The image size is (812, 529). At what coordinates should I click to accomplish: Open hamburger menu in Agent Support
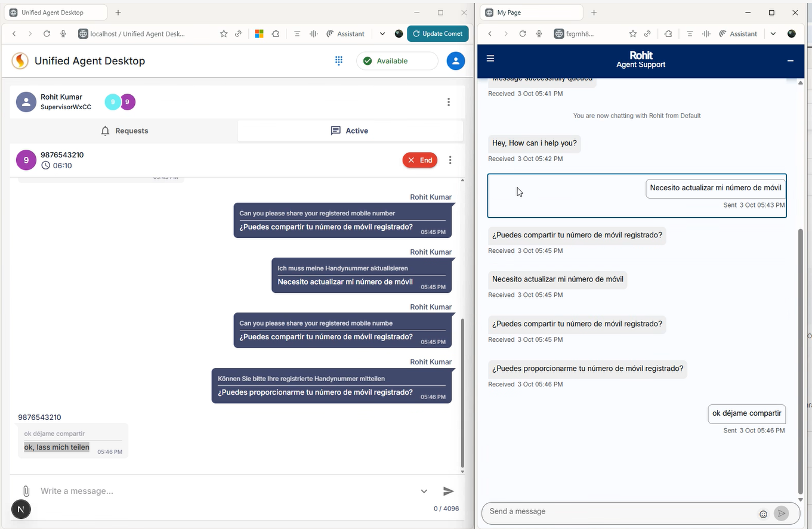490,58
